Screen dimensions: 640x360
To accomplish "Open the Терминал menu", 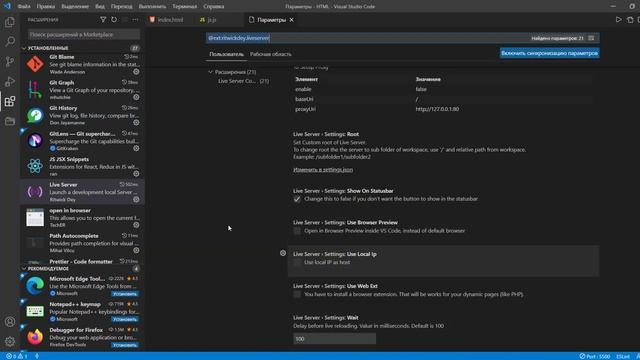I will 184,7.
